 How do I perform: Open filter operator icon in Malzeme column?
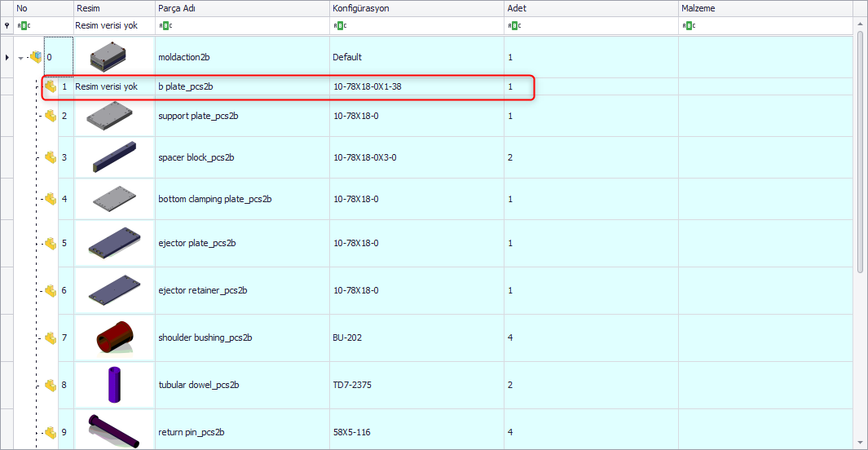[x=689, y=25]
